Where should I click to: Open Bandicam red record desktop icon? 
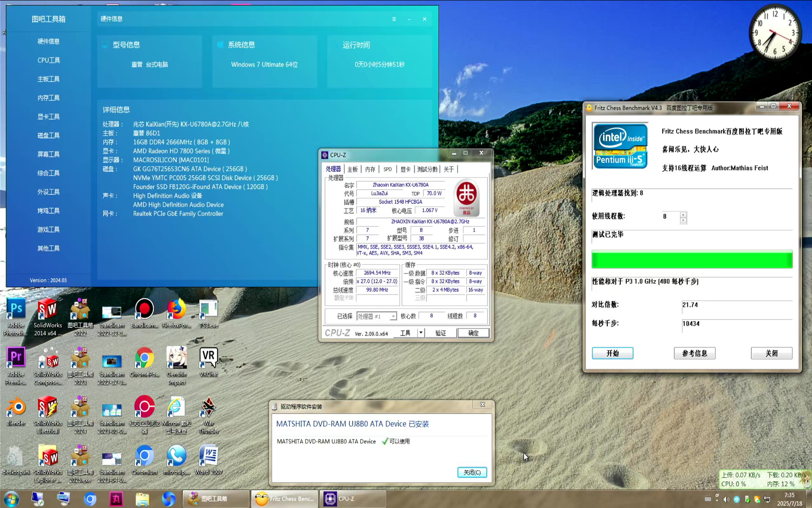coord(144,313)
